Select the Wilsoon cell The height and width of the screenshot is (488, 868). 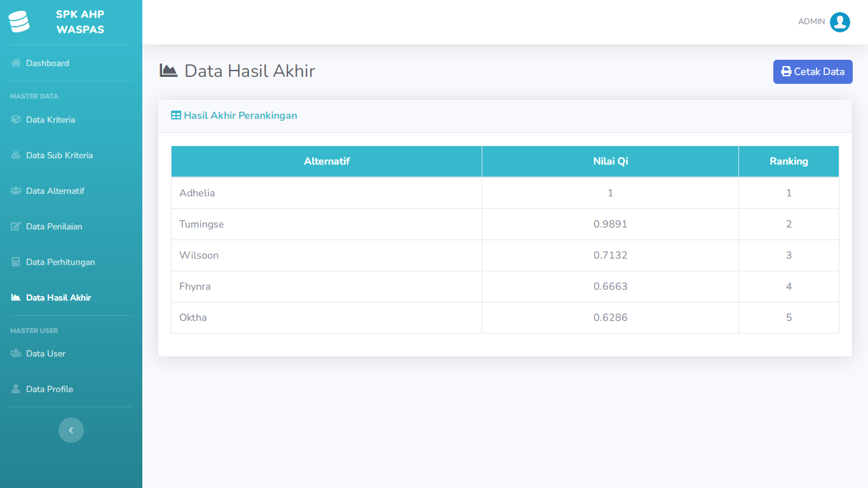point(327,255)
